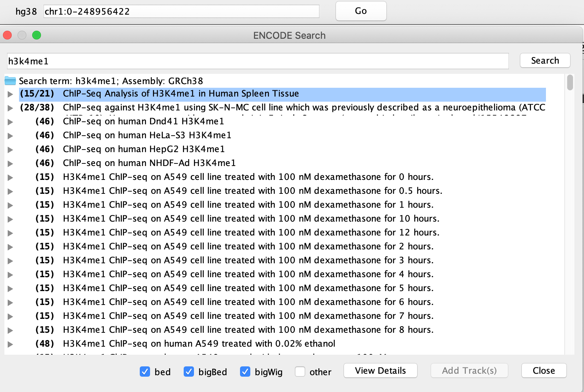Expand the SK-N-MC cell line result

click(10, 108)
